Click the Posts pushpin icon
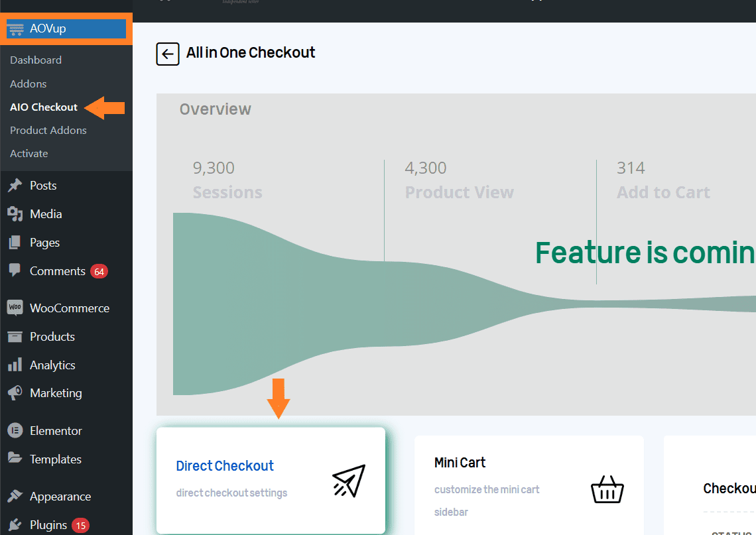Viewport: 756px width, 535px height. point(15,186)
